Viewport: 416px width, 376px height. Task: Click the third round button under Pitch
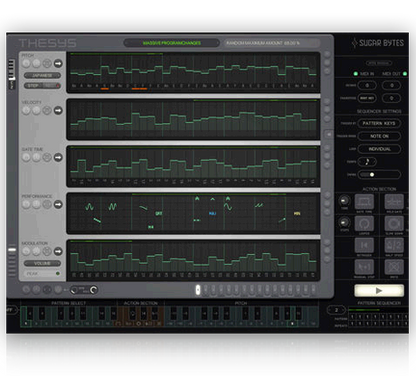coord(47,63)
